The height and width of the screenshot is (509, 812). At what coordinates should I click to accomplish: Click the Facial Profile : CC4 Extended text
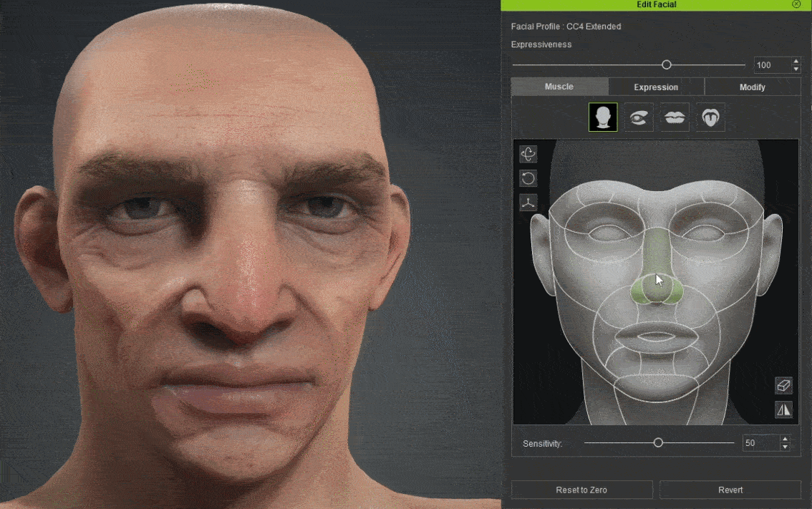[566, 26]
